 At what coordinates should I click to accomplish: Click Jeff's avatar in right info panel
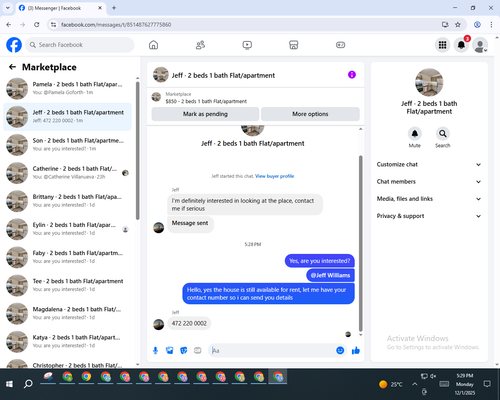point(429,82)
